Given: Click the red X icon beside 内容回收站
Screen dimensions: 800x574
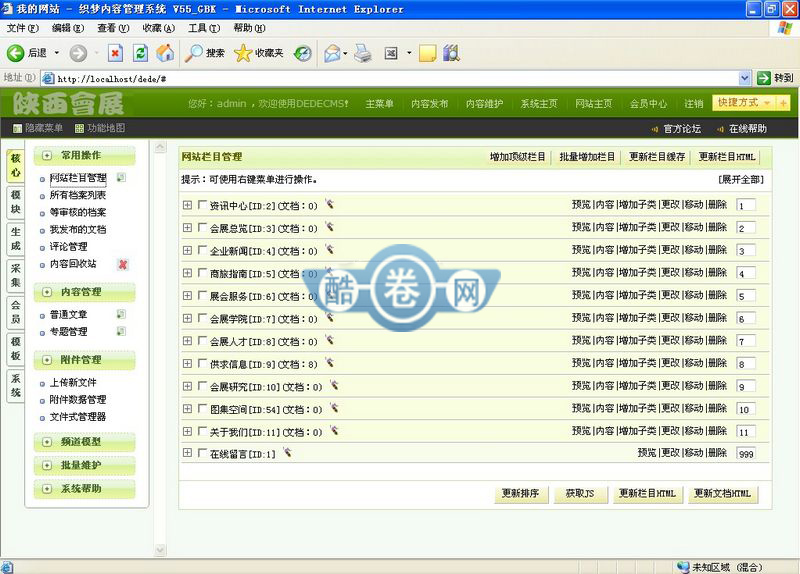Looking at the screenshot, I should [x=122, y=264].
